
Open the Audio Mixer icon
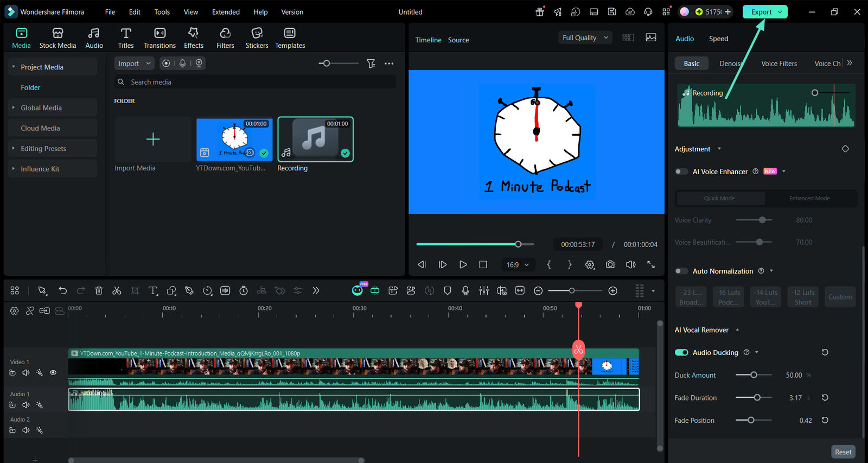pos(484,291)
